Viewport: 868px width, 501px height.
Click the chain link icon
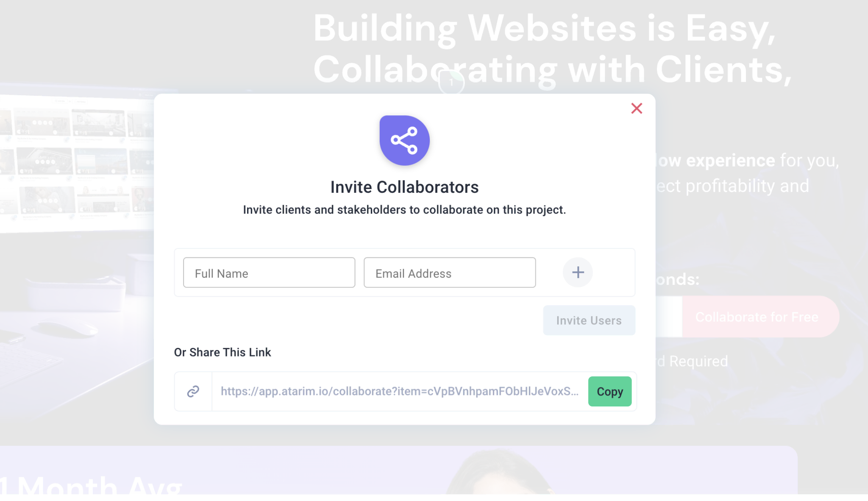click(193, 391)
